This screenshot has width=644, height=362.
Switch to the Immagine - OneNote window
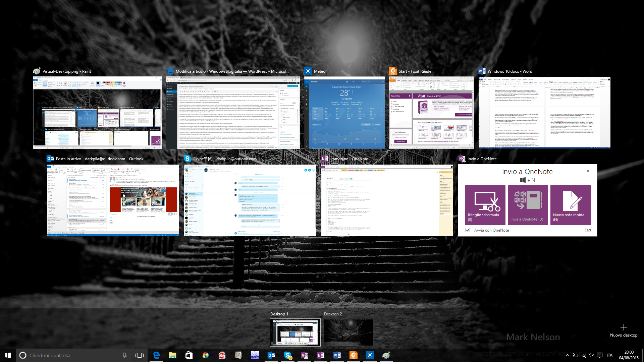point(387,200)
